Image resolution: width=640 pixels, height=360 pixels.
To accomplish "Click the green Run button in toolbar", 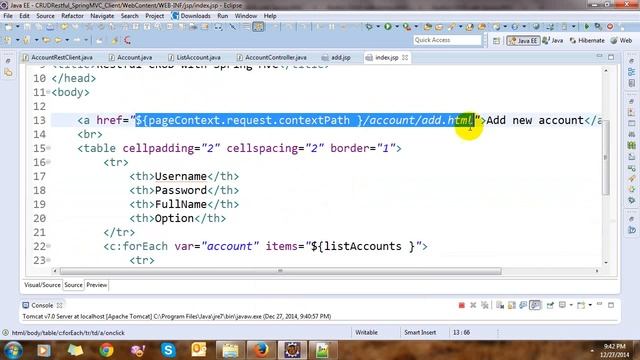I will click(388, 27).
